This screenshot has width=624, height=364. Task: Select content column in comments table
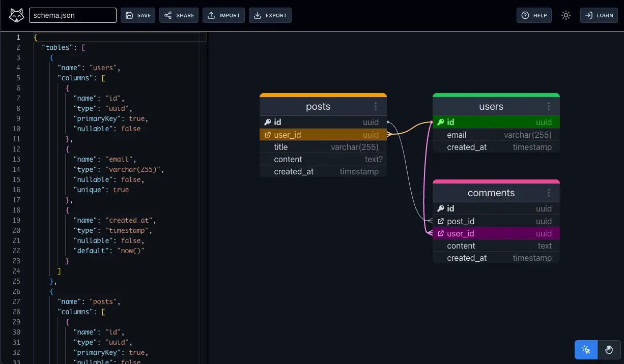point(496,246)
